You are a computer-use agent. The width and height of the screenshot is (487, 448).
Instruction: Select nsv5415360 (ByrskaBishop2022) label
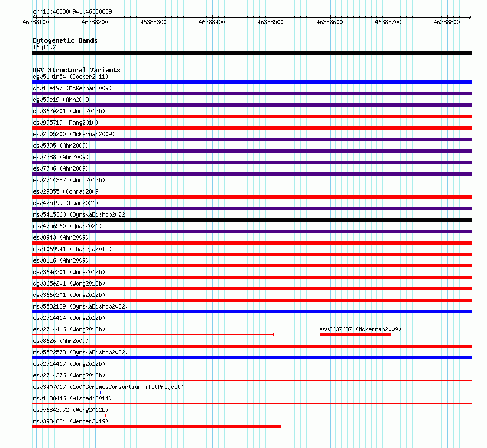pyautogui.click(x=80, y=214)
